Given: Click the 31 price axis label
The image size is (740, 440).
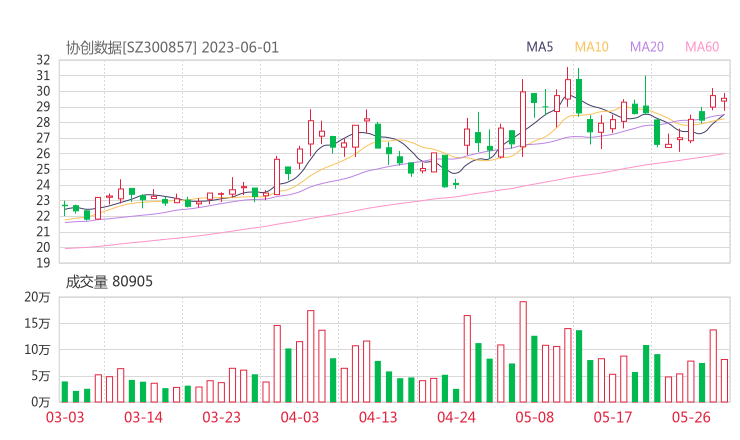Looking at the screenshot, I should [43, 76].
